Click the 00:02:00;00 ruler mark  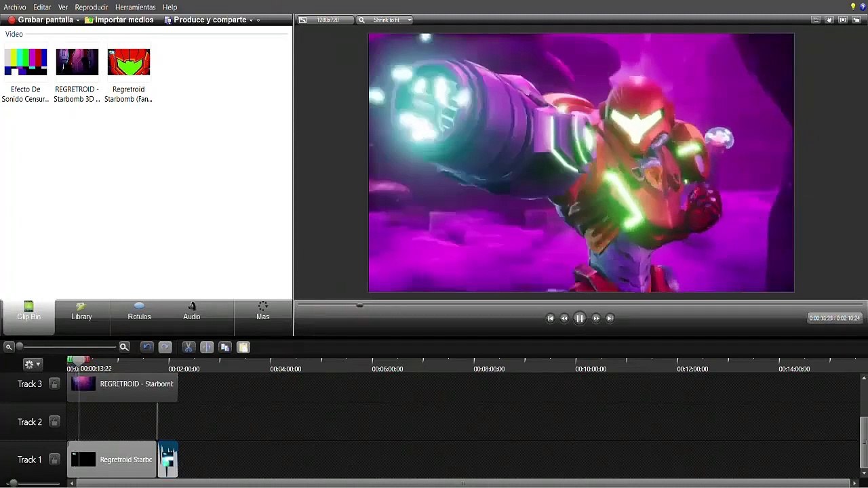point(184,369)
